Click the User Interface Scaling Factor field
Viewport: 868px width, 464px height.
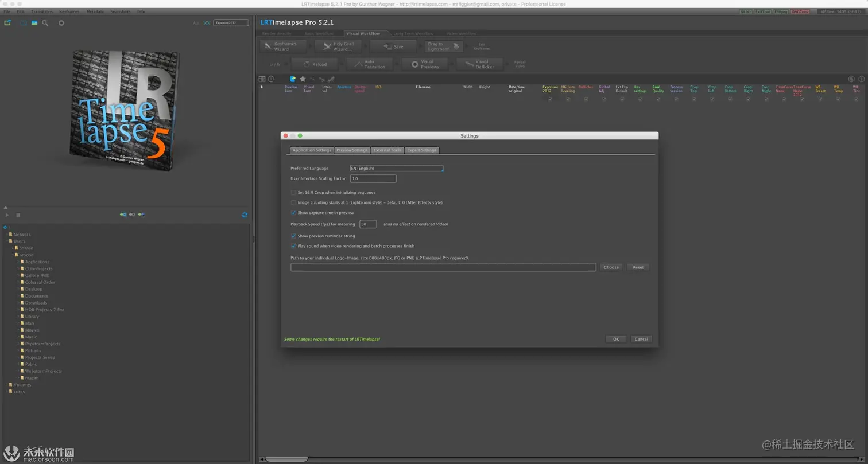point(373,178)
